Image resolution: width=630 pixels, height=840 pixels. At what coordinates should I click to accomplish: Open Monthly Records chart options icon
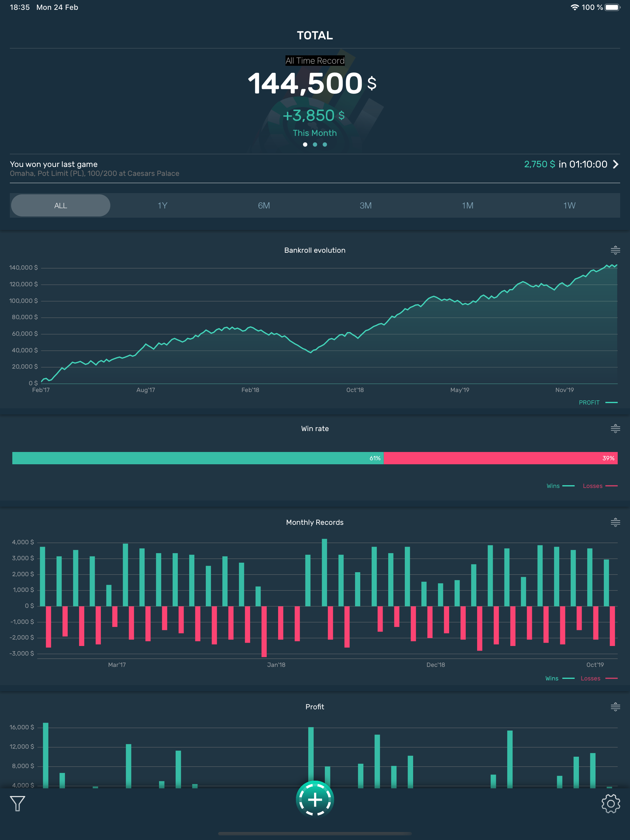pyautogui.click(x=615, y=522)
